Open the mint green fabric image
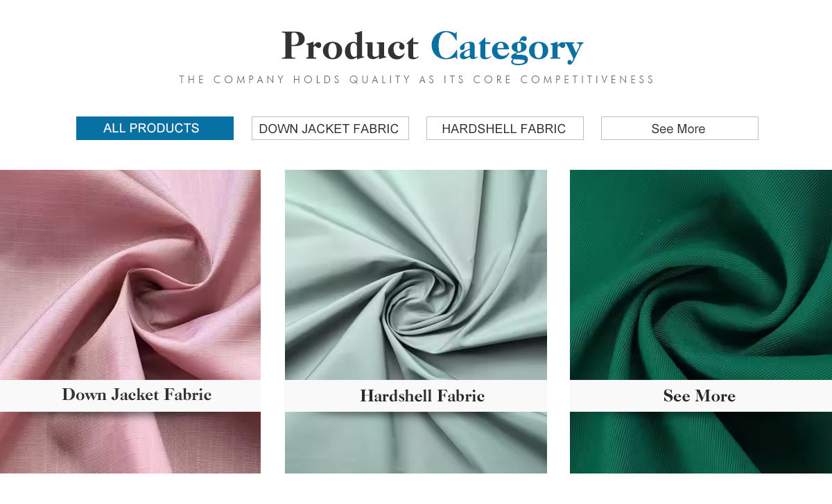The width and height of the screenshot is (832, 504). 416,275
